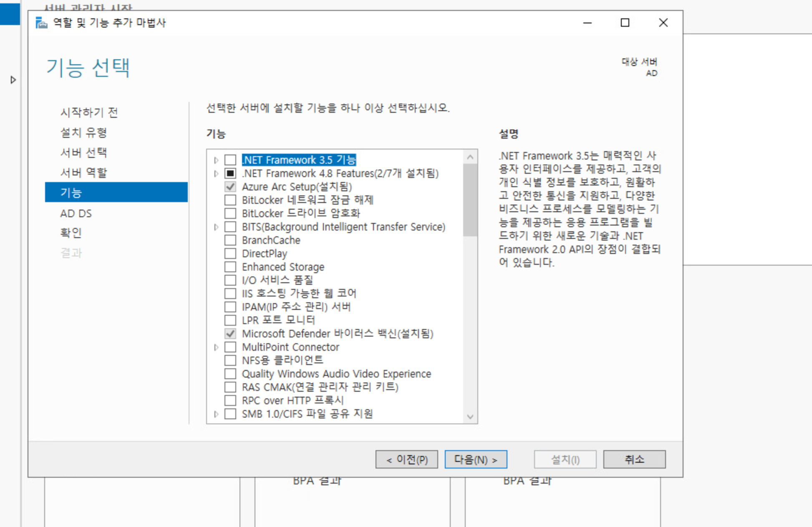This screenshot has height=527, width=812.
Task: Toggle the DirectPlay checkbox
Action: (230, 253)
